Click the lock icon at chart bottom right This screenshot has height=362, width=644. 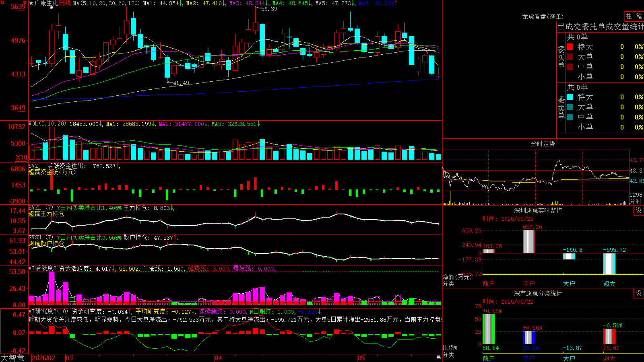coord(438,357)
